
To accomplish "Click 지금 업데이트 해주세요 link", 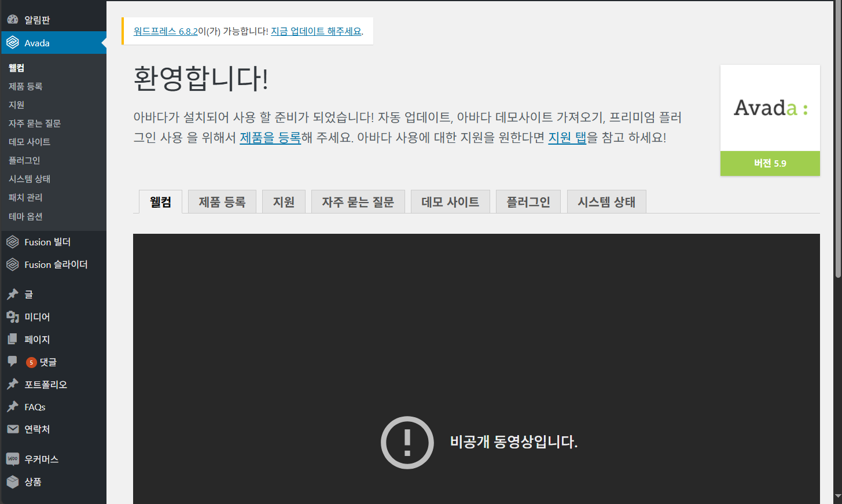I will [x=316, y=31].
